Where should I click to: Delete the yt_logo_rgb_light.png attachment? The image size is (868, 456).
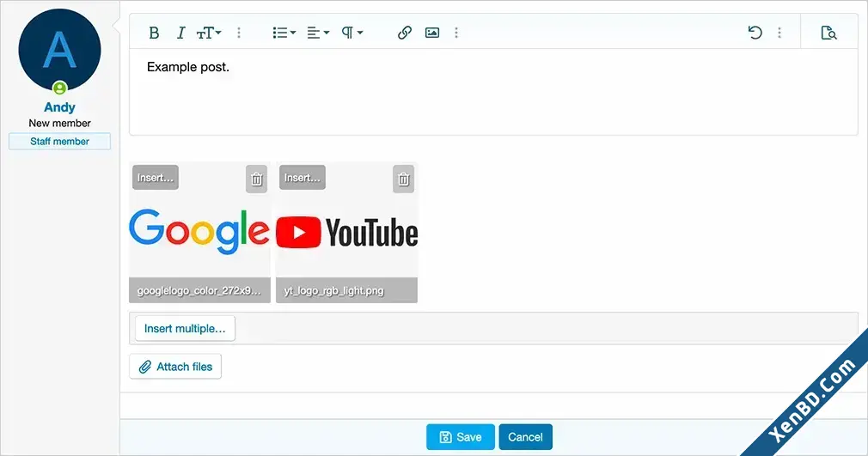click(404, 179)
